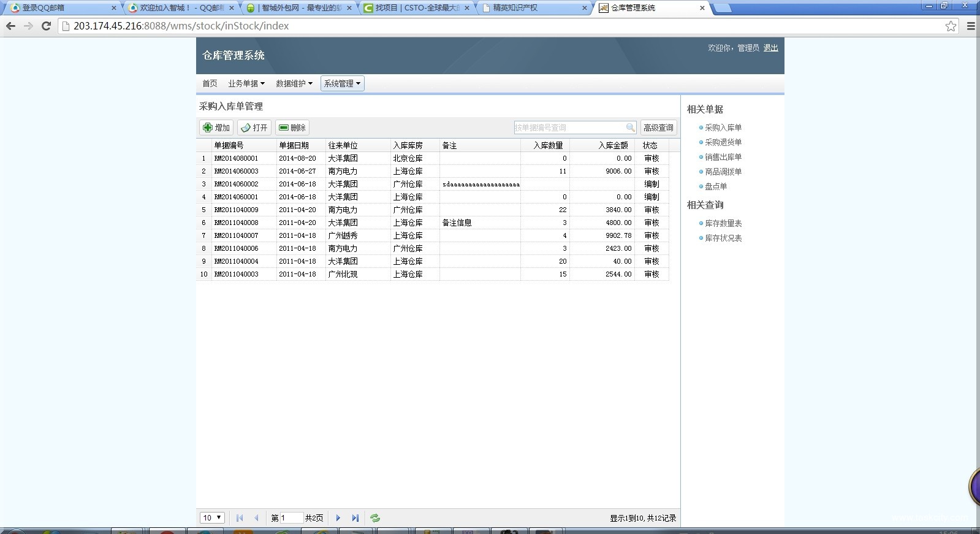Image resolution: width=980 pixels, height=534 pixels.
Task: Click the Delete (删除) toolbar button
Action: (292, 128)
